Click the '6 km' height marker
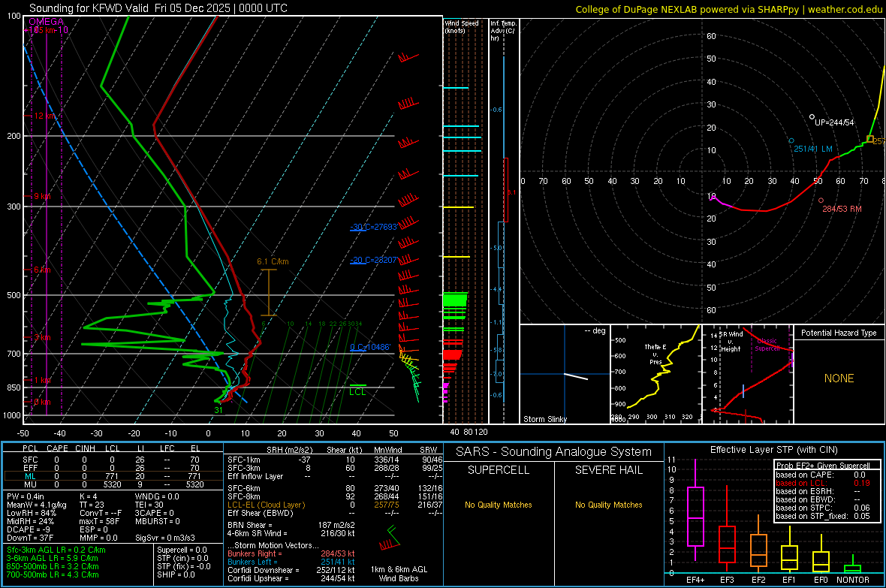The image size is (886, 588). tap(42, 270)
